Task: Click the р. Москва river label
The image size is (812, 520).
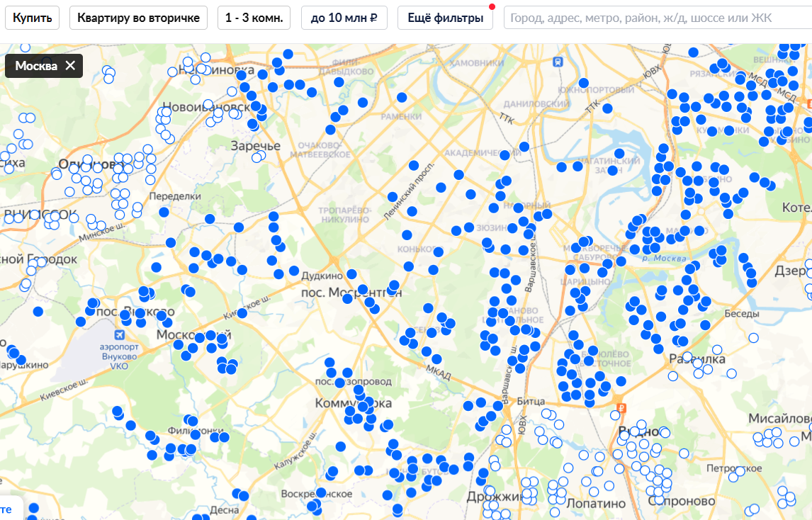Action: [x=664, y=258]
